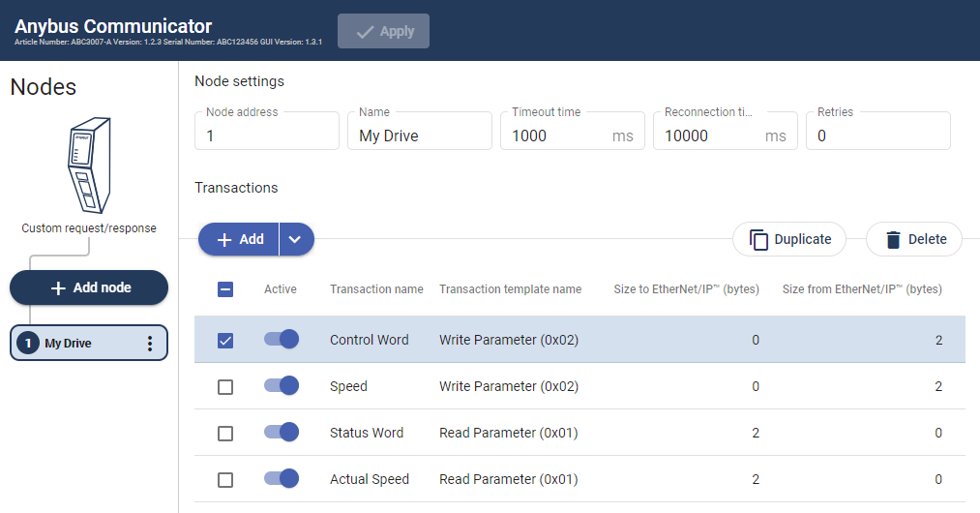Click the Duplicate transaction button

789,239
